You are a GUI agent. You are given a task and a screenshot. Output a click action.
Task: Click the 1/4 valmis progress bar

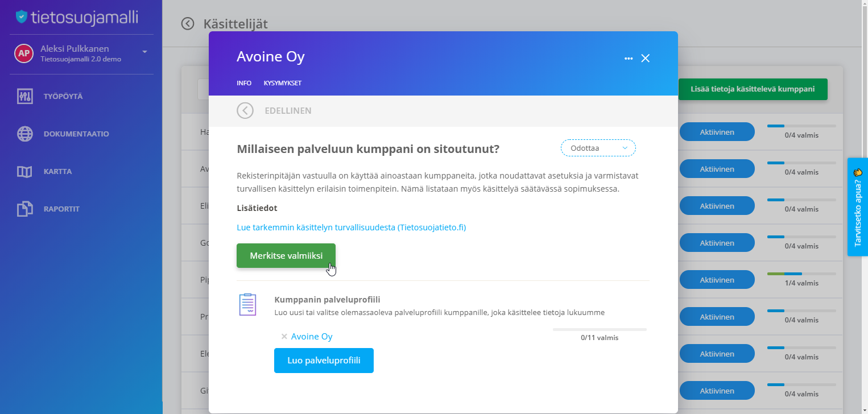pyautogui.click(x=801, y=274)
